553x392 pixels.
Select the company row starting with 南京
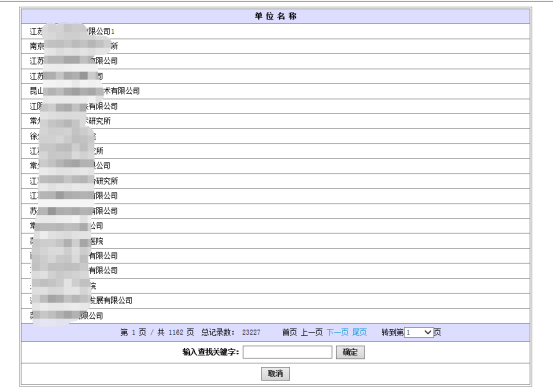pyautogui.click(x=275, y=46)
